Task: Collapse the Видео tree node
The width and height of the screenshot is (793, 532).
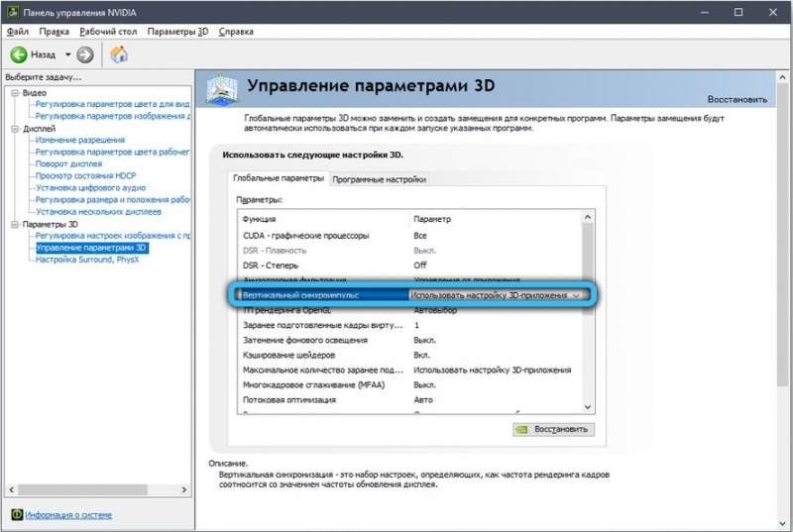Action: pos(15,93)
